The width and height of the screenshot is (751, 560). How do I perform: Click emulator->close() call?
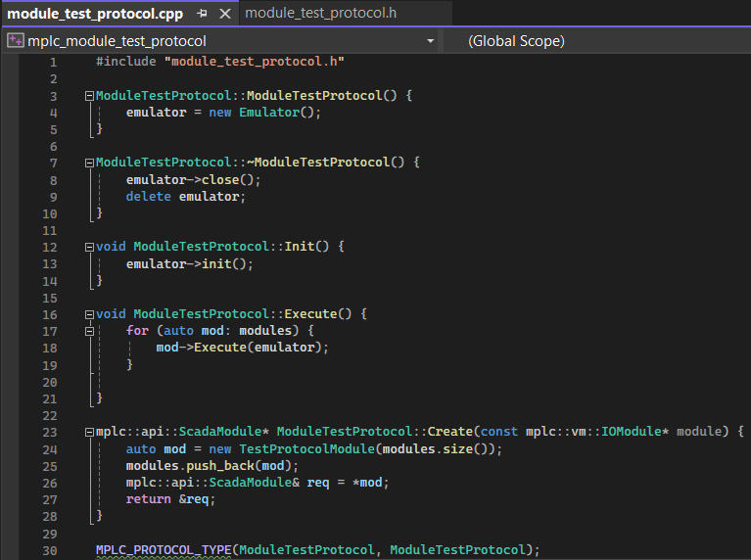(193, 179)
